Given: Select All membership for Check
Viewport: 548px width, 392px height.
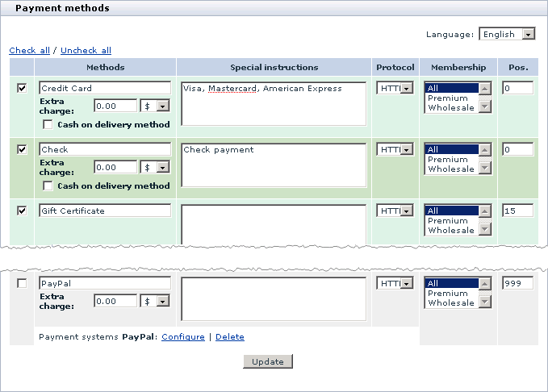Looking at the screenshot, I should click(x=451, y=149).
